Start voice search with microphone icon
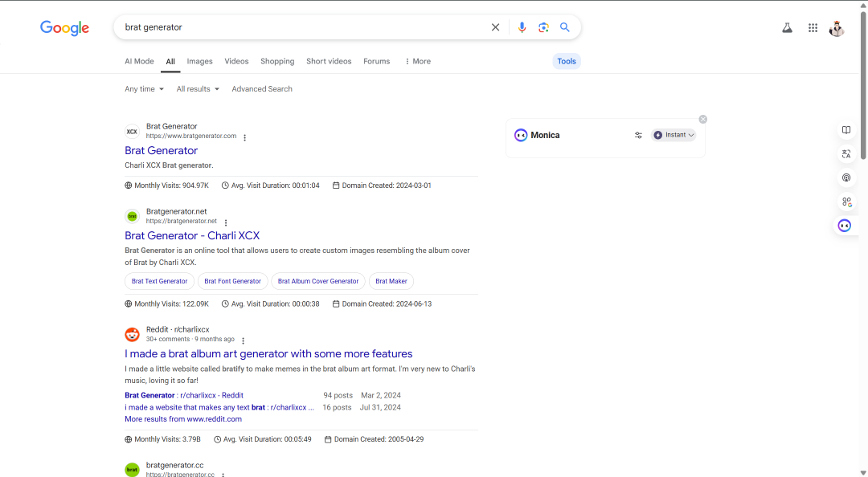The image size is (868, 477). coord(522,27)
